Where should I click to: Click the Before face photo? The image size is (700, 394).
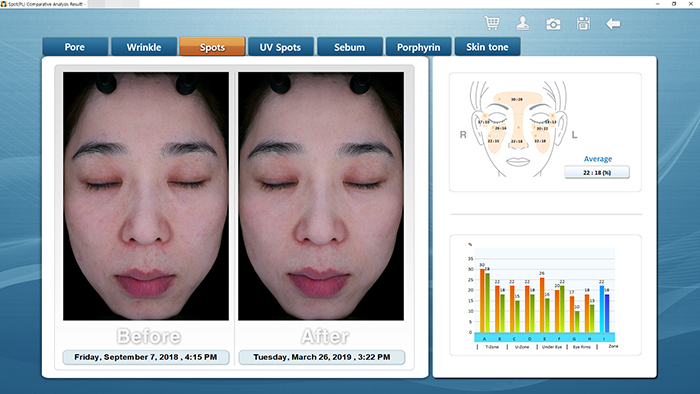[x=146, y=196]
